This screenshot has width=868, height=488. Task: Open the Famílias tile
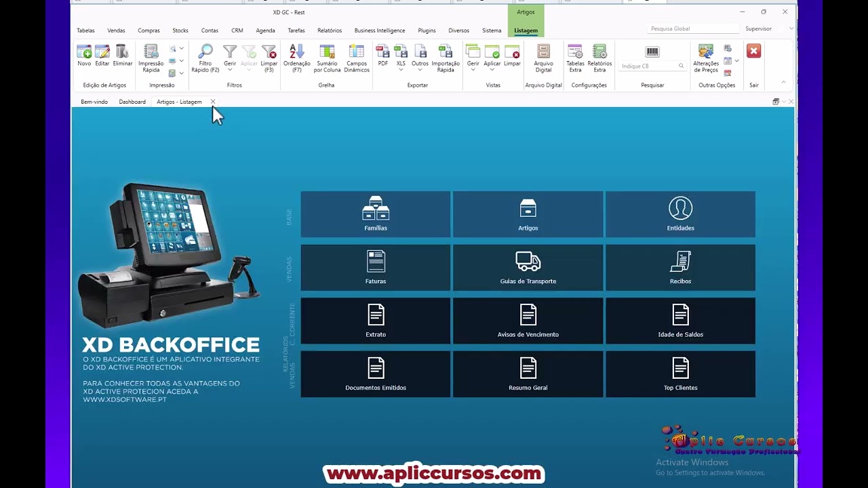click(376, 214)
